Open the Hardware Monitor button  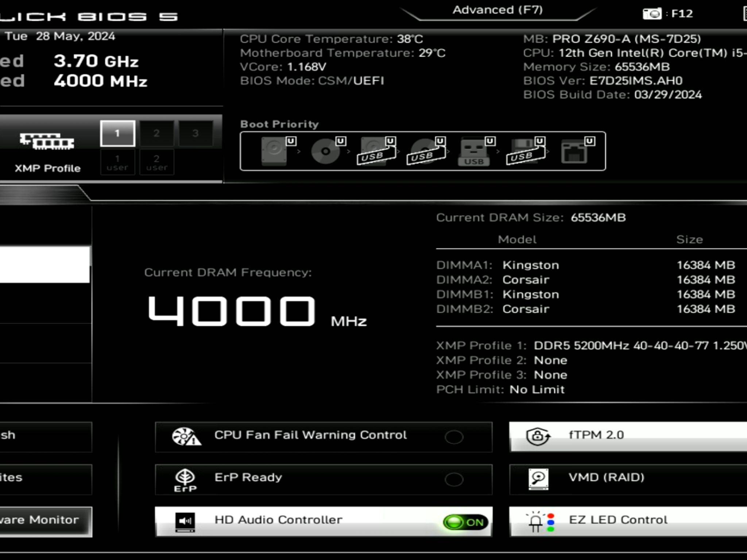pos(46,522)
